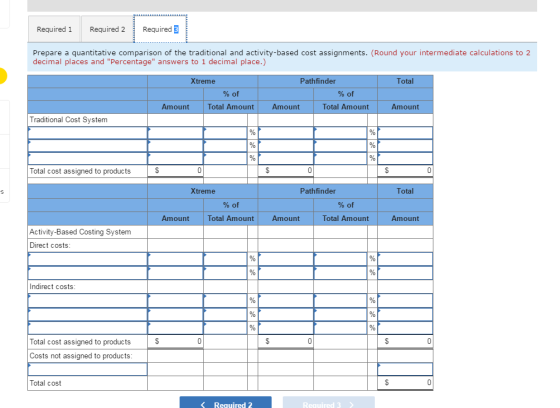Select Xtreme percent field, second Indirect costs row
Viewport: 560px width, 408px height.
(x=225, y=314)
